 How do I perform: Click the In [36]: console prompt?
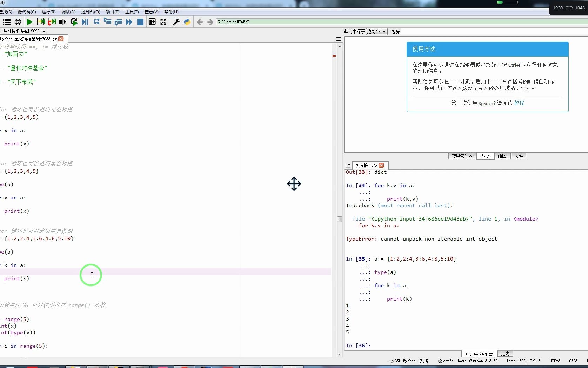pos(358,346)
